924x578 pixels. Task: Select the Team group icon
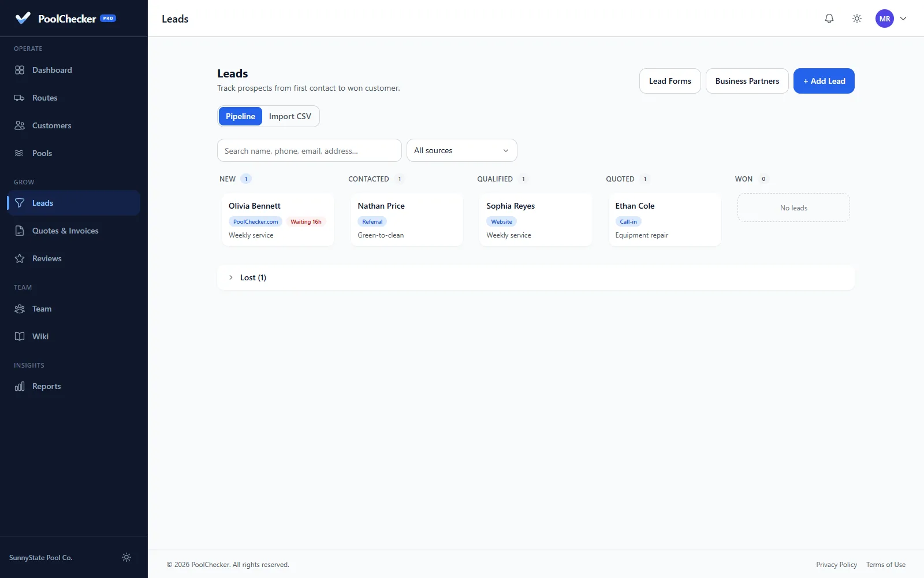click(20, 309)
